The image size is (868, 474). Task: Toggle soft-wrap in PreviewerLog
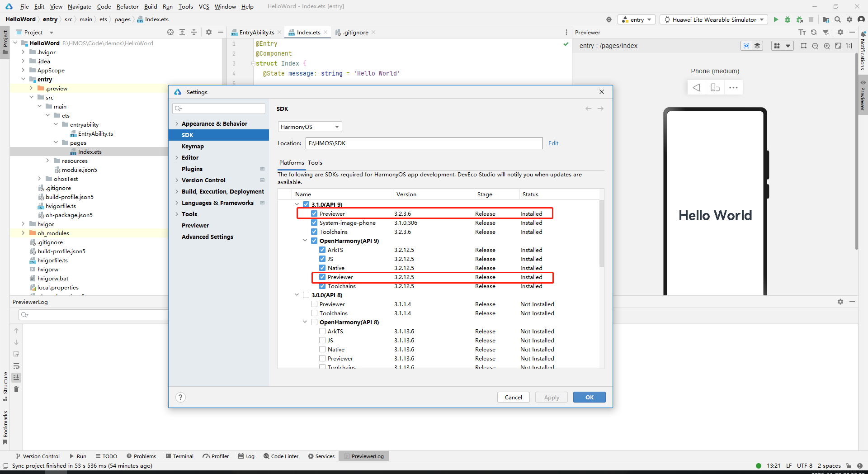(x=16, y=366)
